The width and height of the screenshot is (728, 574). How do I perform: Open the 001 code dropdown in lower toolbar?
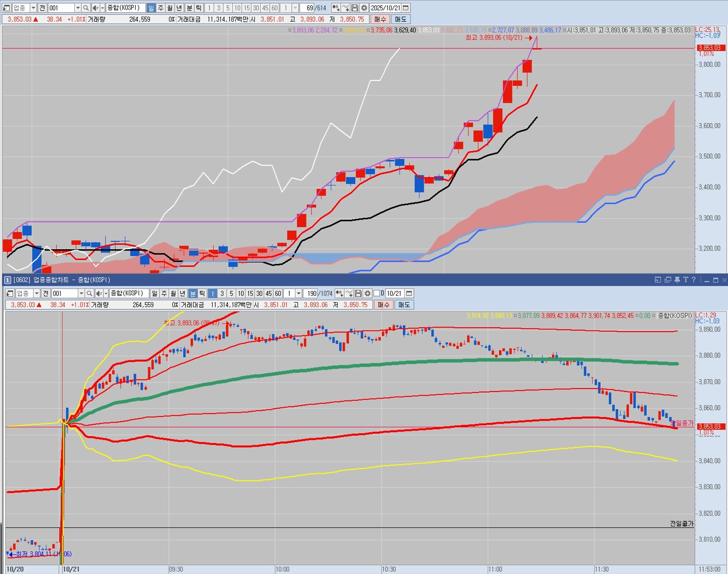[81, 294]
